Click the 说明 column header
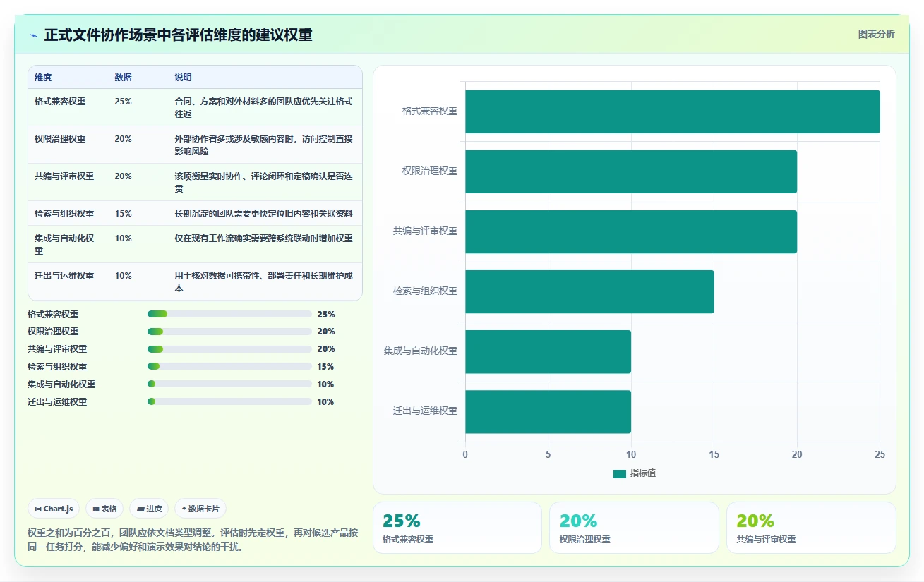Viewport: 924px width, 582px height. pyautogui.click(x=184, y=78)
